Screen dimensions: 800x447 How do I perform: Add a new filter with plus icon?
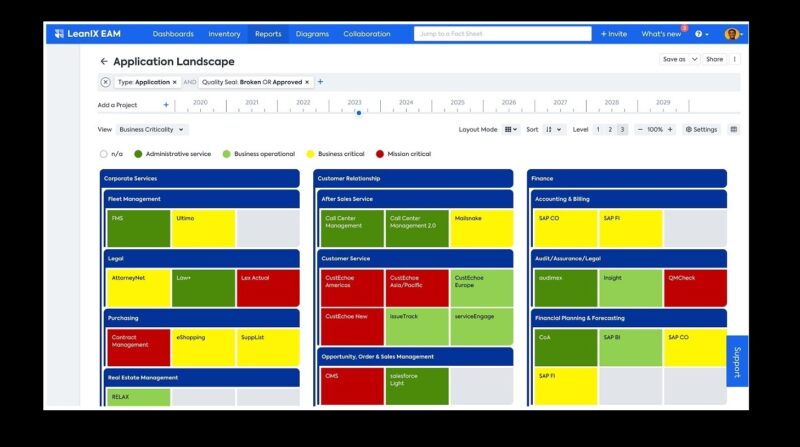click(320, 82)
